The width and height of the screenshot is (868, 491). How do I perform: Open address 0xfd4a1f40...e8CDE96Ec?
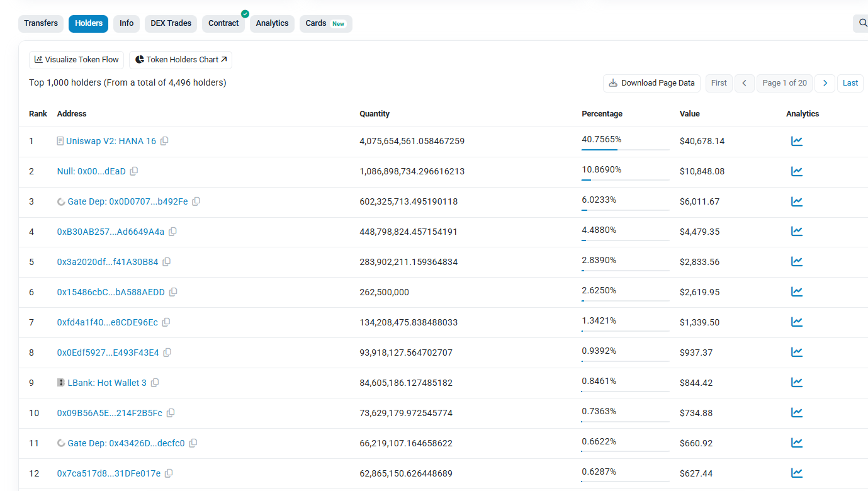pos(108,322)
